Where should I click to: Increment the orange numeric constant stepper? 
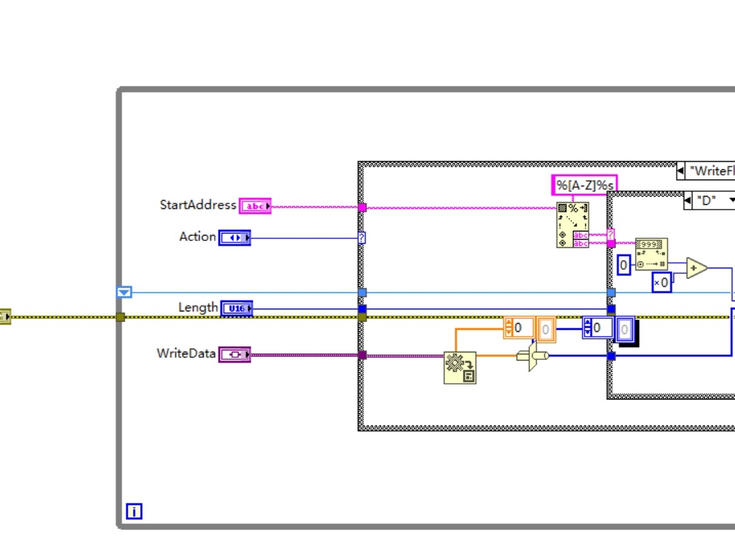point(509,322)
